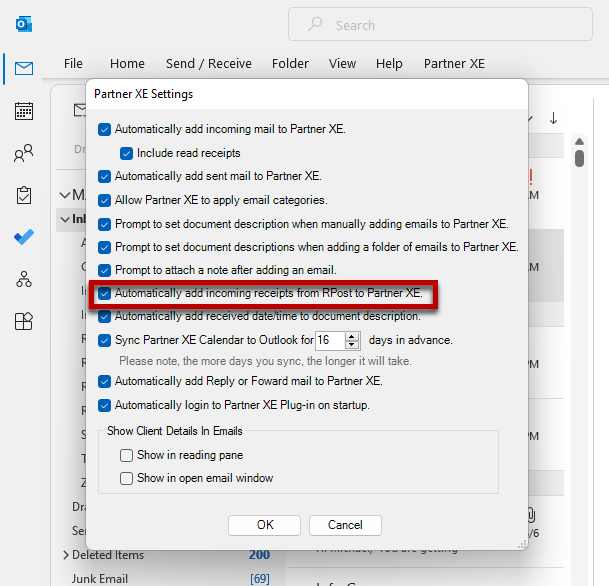
Task: Toggle Include read receipts checkbox
Action: pos(127,153)
